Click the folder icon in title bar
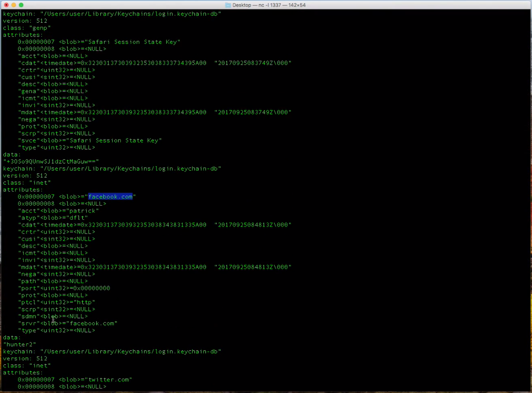This screenshot has height=393, width=532. pos(228,5)
